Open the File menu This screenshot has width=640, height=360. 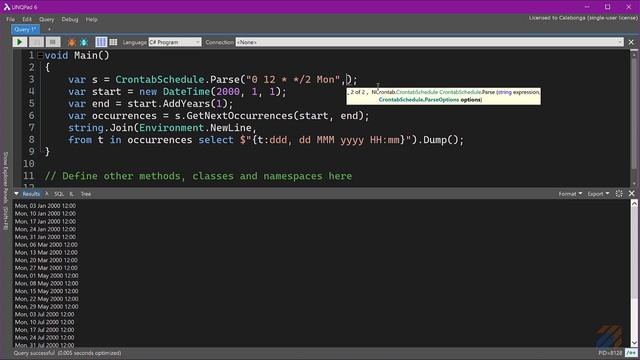(x=11, y=19)
